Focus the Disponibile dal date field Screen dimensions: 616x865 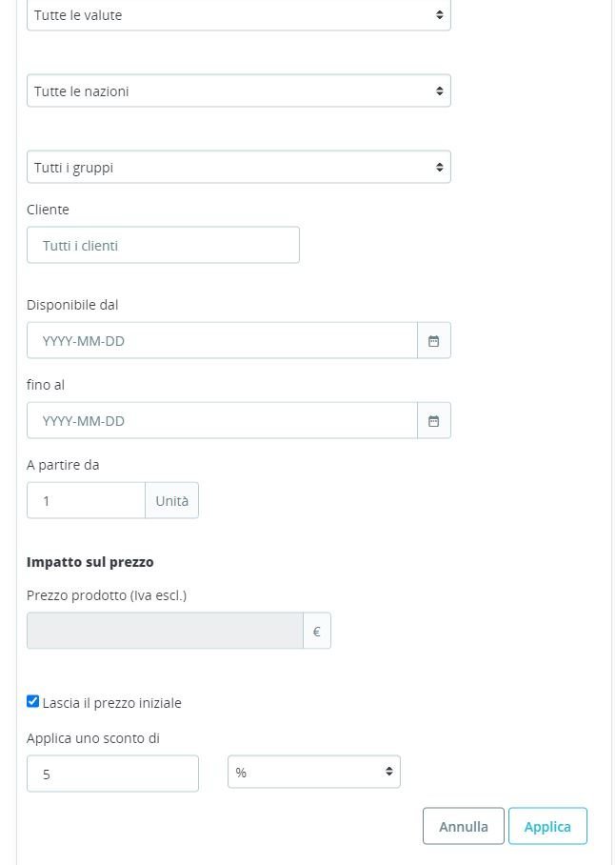coord(222,341)
